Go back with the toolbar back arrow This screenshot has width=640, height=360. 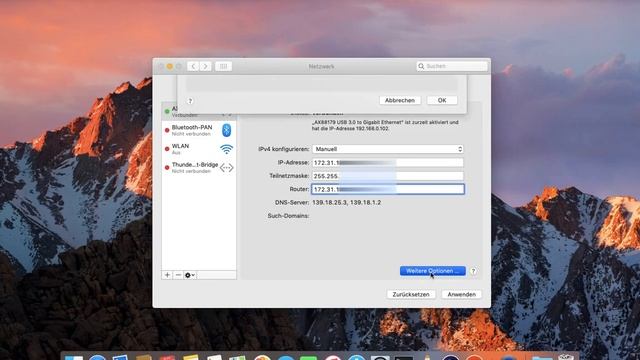tap(193, 66)
